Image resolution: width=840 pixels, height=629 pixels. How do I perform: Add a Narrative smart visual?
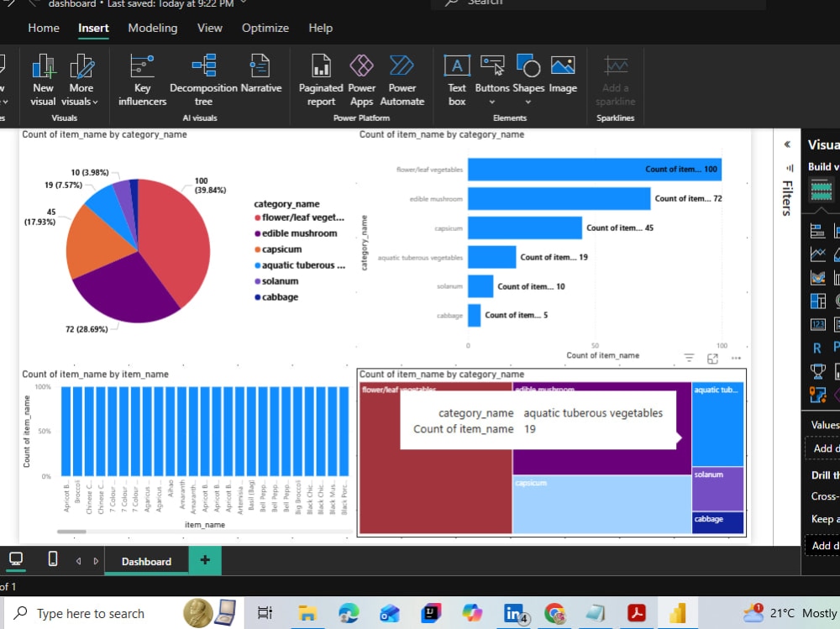pos(261,74)
